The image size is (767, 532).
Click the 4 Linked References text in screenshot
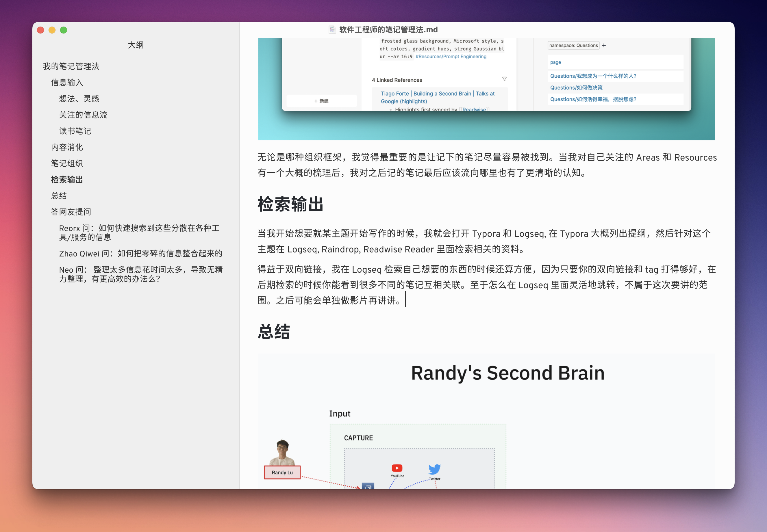pyautogui.click(x=397, y=80)
